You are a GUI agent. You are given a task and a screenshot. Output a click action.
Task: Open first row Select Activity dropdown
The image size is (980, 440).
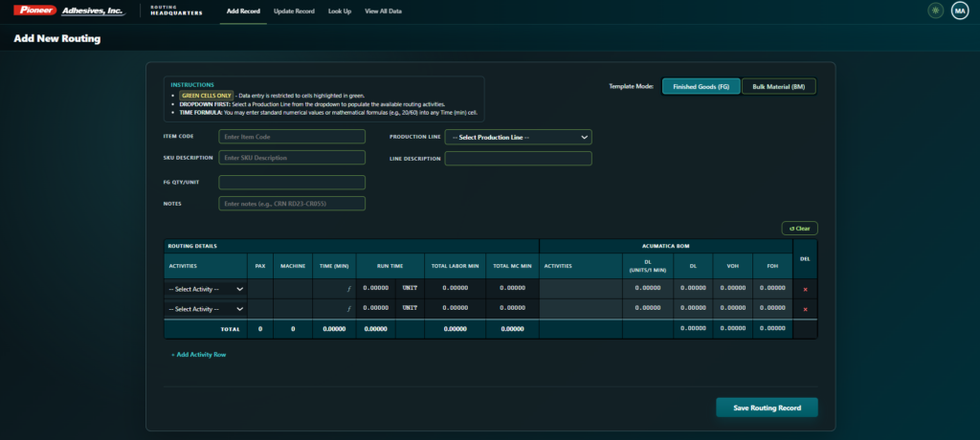point(206,290)
